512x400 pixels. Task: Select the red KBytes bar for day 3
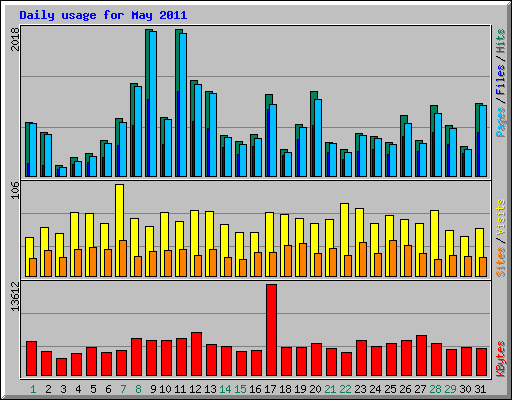coord(61,367)
